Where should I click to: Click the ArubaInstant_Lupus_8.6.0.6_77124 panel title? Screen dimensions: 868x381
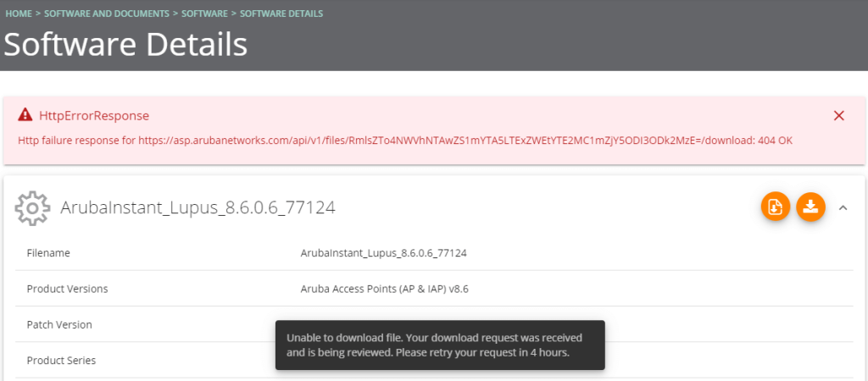click(198, 208)
